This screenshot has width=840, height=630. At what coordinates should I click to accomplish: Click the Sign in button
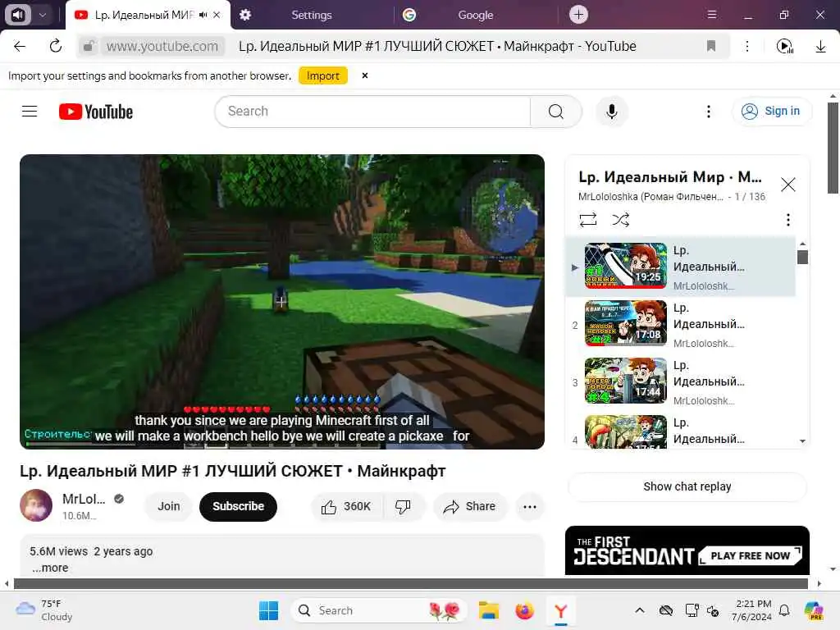(771, 111)
